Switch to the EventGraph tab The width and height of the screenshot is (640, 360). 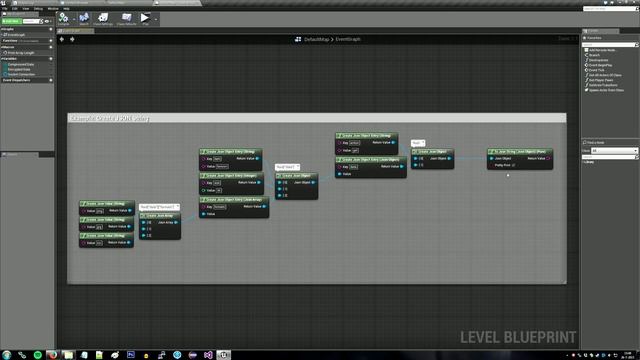click(x=76, y=31)
